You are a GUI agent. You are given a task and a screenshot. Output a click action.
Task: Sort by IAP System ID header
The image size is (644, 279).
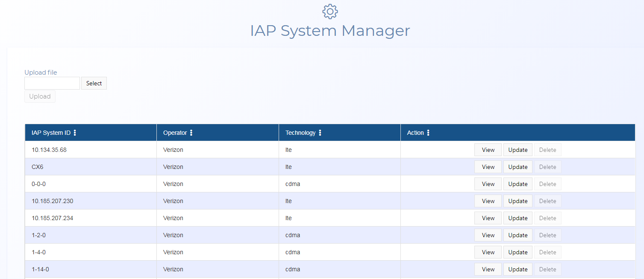pyautogui.click(x=51, y=133)
